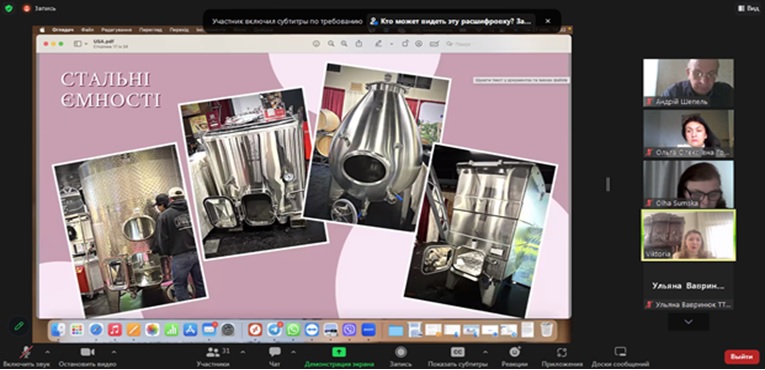
Task: Open Pages from the Dock
Action: coord(134,329)
